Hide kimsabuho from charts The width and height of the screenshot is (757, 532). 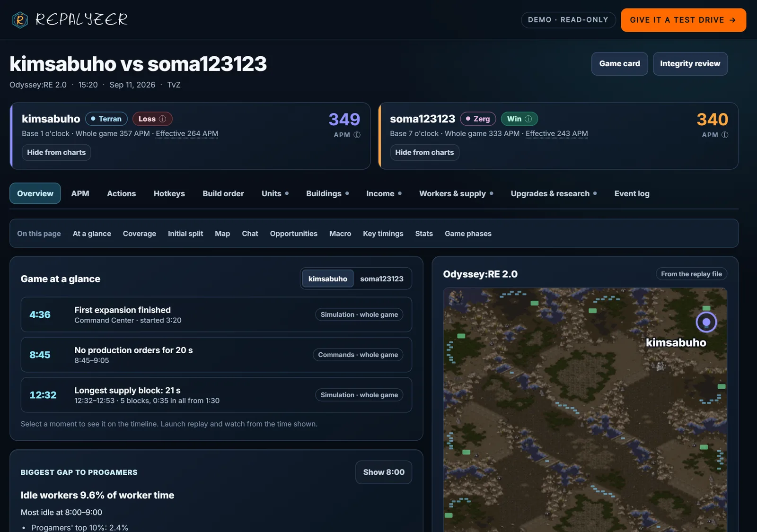[x=56, y=152]
